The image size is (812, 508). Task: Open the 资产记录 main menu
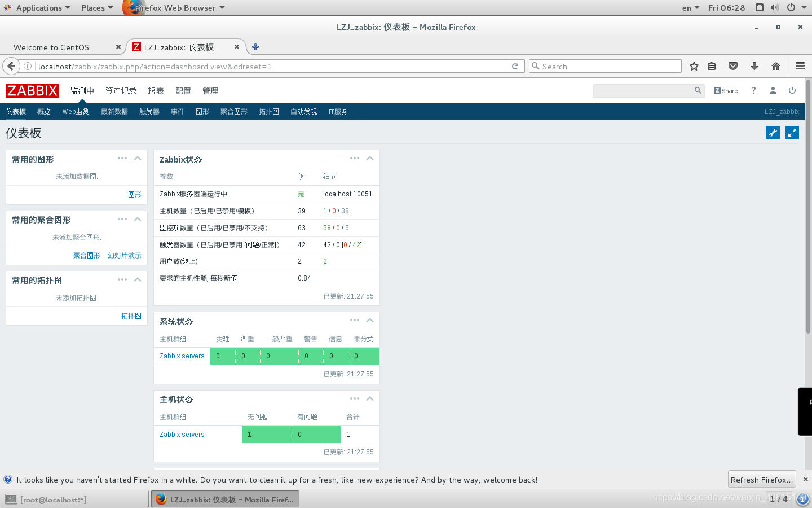tap(121, 91)
